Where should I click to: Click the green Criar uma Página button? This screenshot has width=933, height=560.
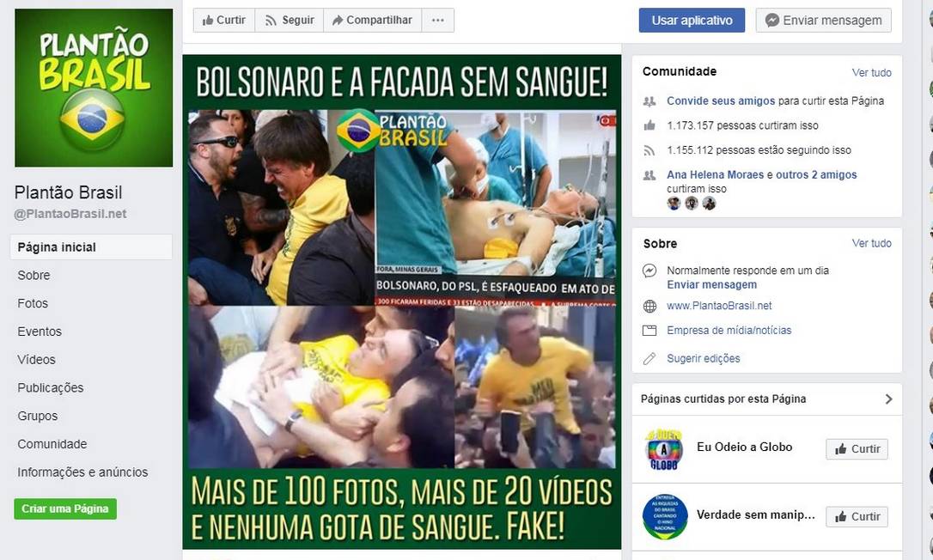coord(65,508)
